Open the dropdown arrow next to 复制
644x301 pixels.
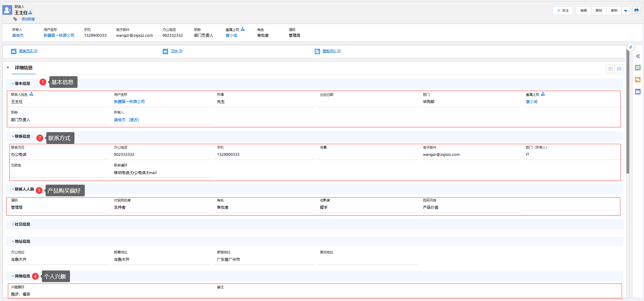pyautogui.click(x=625, y=11)
